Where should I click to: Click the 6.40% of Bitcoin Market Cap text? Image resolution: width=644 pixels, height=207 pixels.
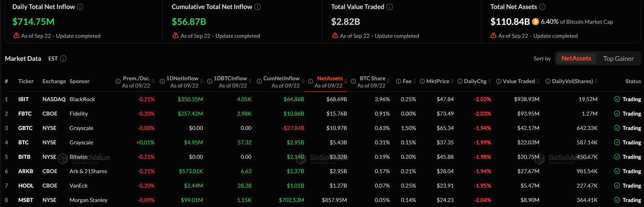tap(577, 22)
